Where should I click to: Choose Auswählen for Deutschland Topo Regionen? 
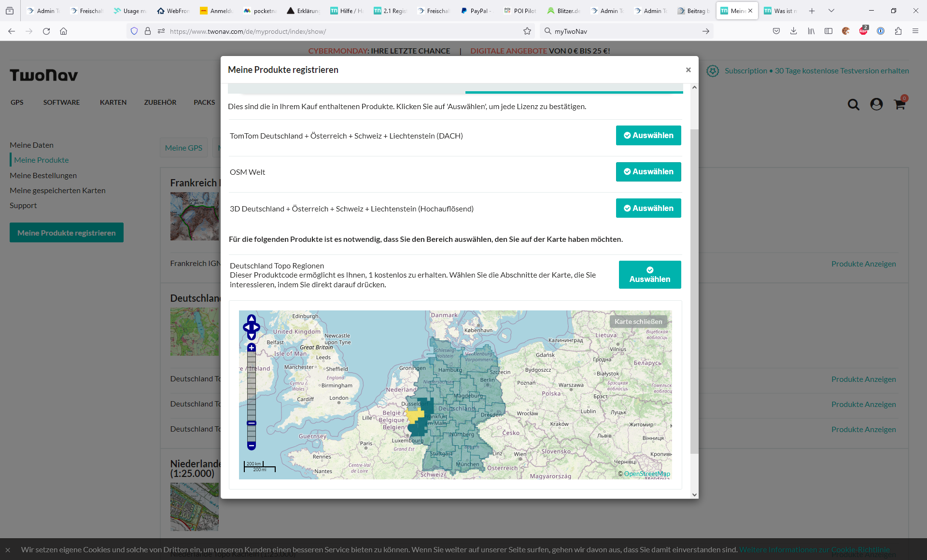point(649,275)
